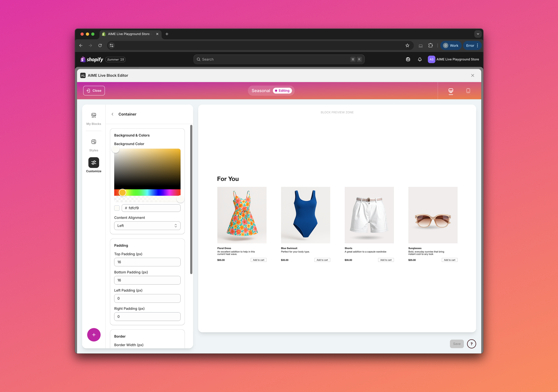Image resolution: width=558 pixels, height=392 pixels.
Task: Switch to mobile preview icon
Action: 468,91
